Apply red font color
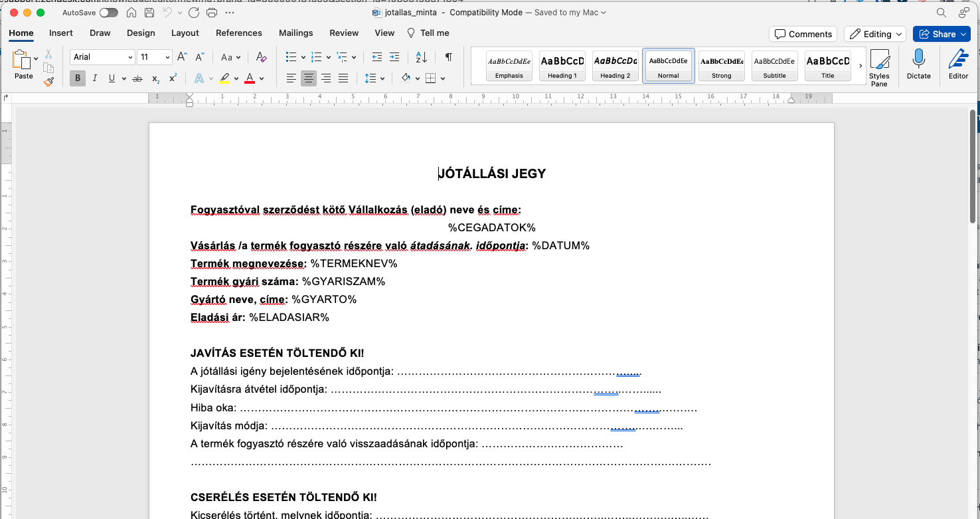980x519 pixels. click(250, 78)
